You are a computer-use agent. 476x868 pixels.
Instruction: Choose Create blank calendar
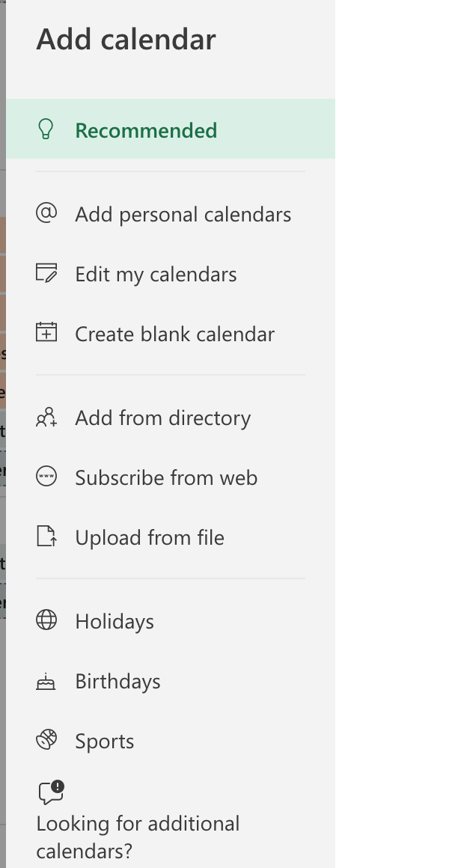171,333
